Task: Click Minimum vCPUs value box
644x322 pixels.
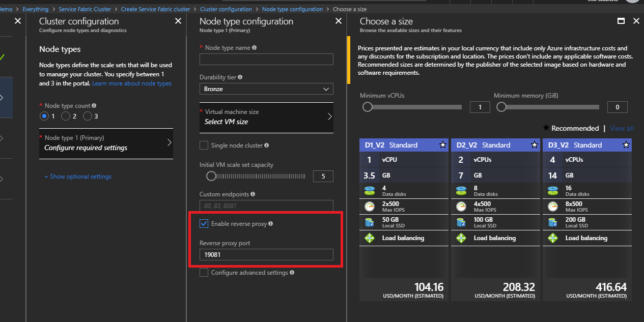Action: click(x=480, y=107)
